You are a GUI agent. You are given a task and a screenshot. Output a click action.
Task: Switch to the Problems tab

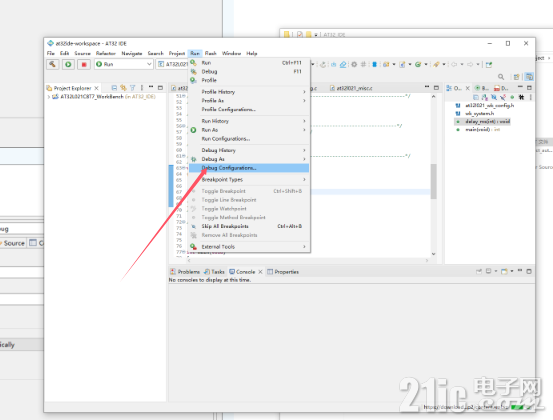(x=185, y=272)
